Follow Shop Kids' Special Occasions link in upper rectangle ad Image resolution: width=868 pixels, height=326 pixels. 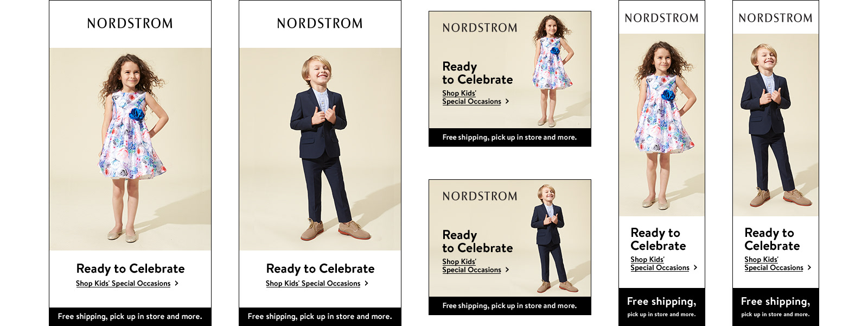tap(471, 97)
